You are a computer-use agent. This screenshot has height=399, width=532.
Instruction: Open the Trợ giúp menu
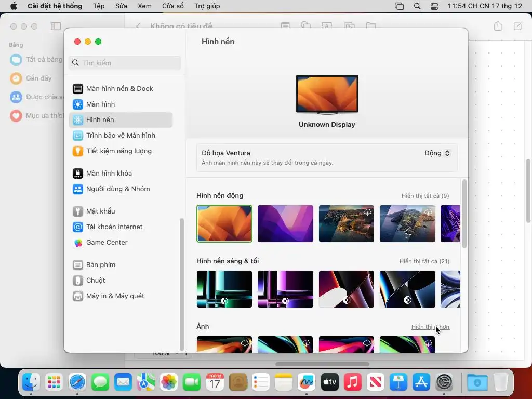(x=207, y=6)
